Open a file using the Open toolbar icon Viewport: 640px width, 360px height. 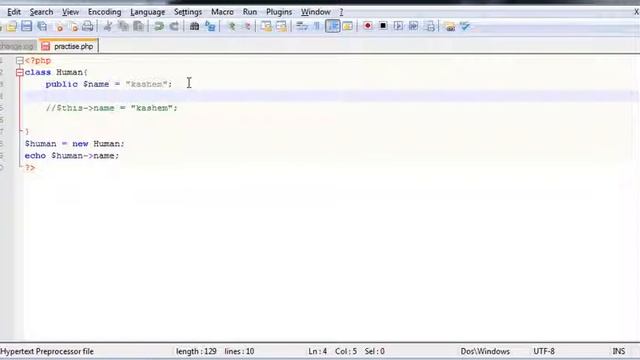coord(11,27)
